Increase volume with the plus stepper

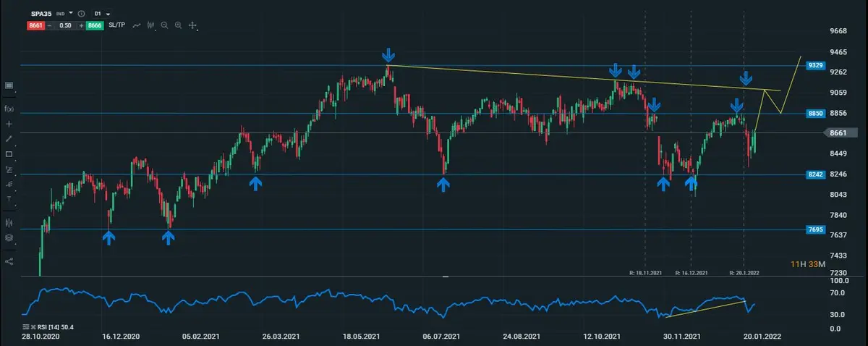point(80,25)
